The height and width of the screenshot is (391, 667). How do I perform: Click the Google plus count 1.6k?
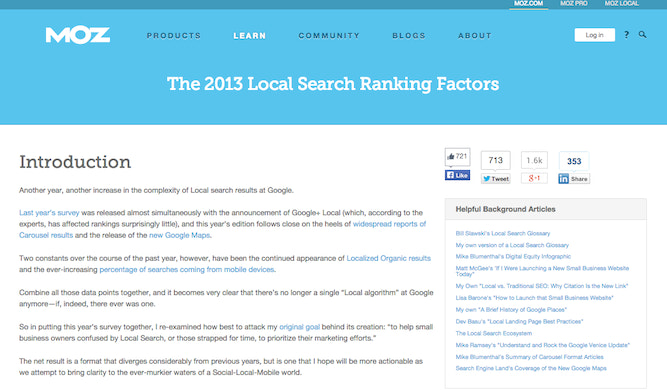(534, 160)
